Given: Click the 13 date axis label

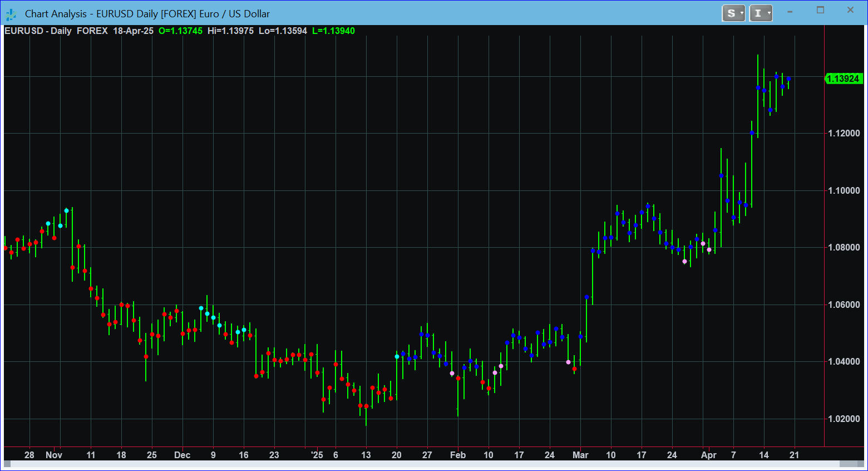Looking at the screenshot, I should [366, 455].
